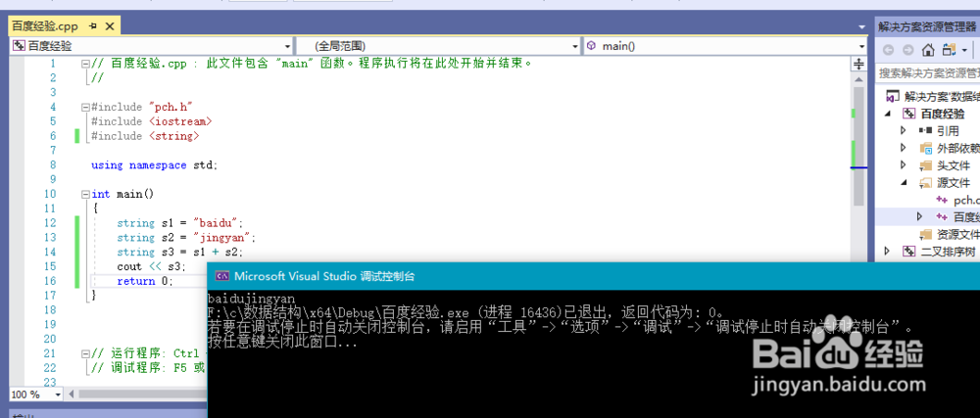Click the 外部依赖 folder icon
Image resolution: width=980 pixels, height=418 pixels.
(926, 148)
